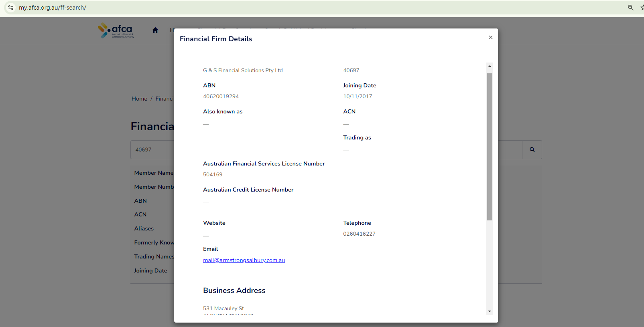Close the Financial Firm Details dialog
The height and width of the screenshot is (327, 644).
[x=490, y=37]
